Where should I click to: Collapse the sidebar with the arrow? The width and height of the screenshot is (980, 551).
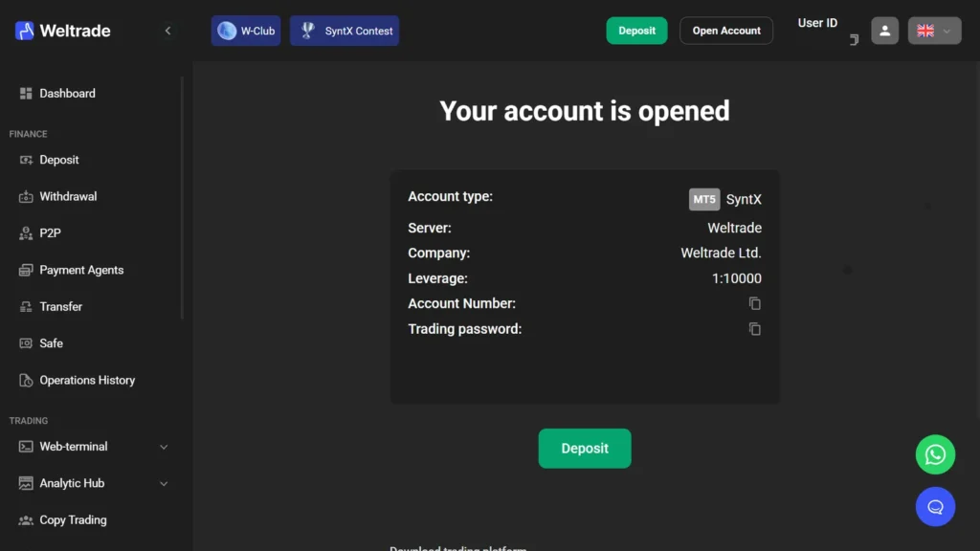167,31
